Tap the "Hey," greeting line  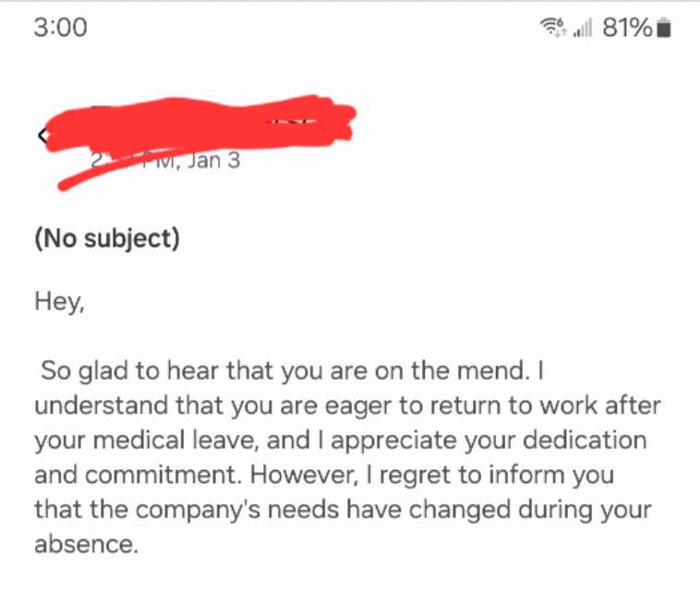point(59,301)
